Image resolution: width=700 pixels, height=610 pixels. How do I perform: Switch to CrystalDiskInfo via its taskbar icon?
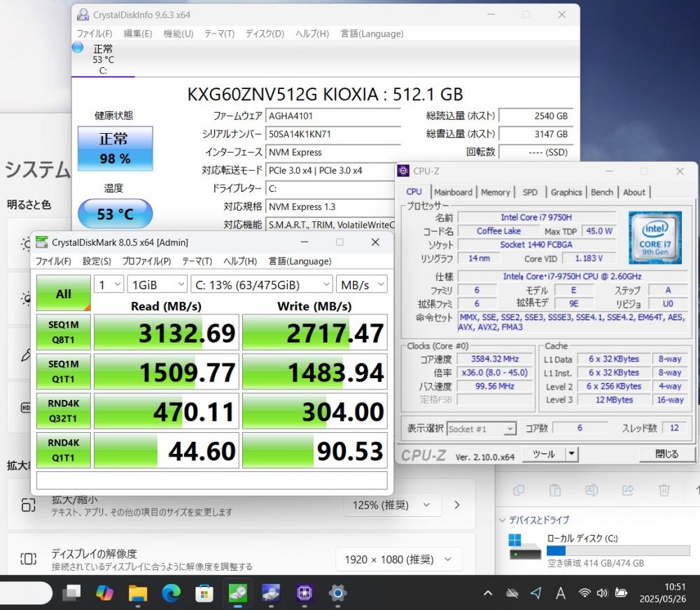pyautogui.click(x=271, y=592)
